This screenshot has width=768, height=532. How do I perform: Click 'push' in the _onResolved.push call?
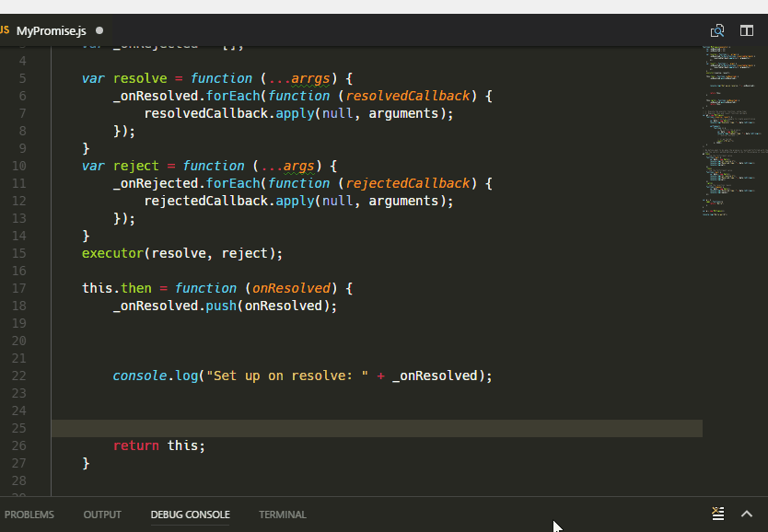221,306
